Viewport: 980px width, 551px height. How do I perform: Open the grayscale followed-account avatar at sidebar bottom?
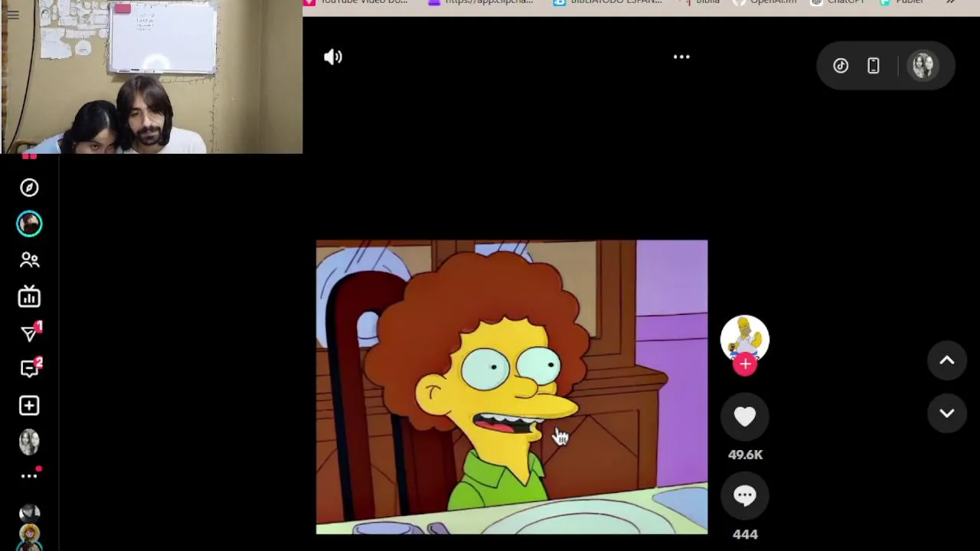[29, 513]
